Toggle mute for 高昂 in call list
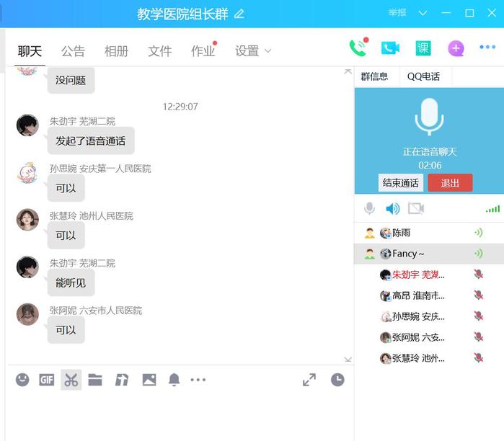Viewport: 504px width, 441px height. [x=479, y=295]
